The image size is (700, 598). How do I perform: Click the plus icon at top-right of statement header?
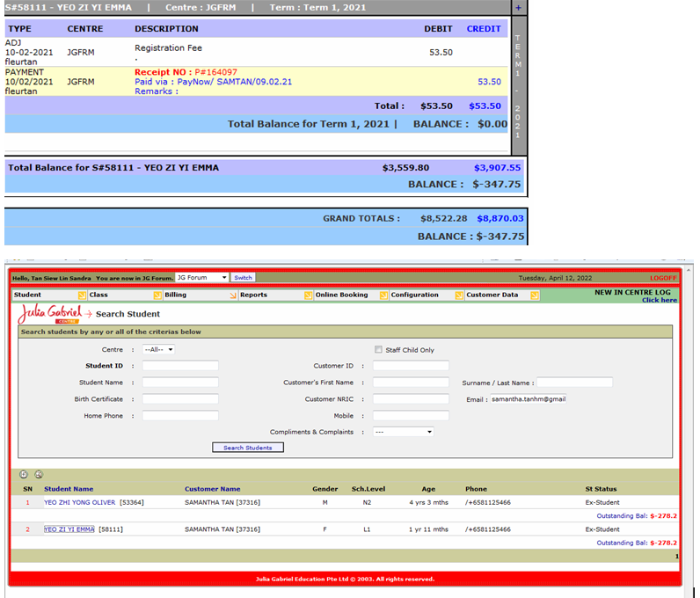point(518,7)
